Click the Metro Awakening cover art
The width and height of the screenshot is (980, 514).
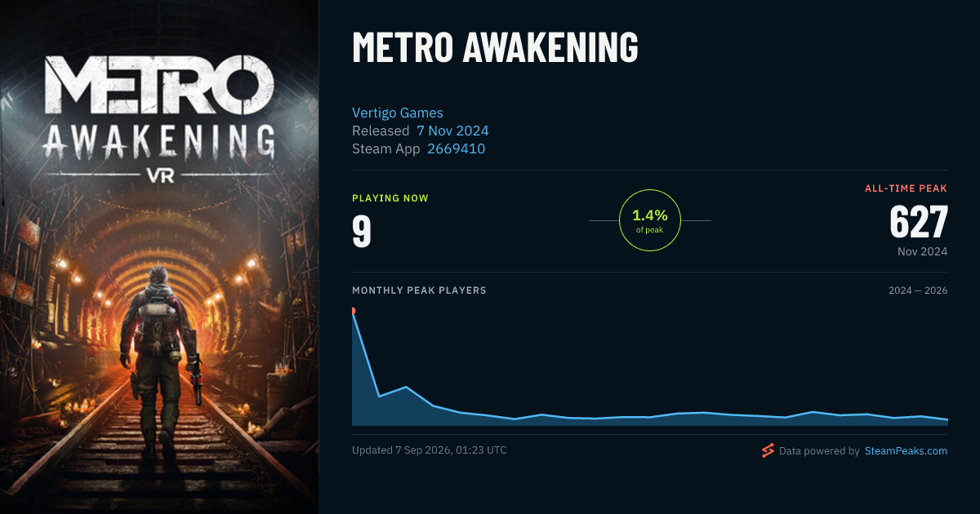point(159,257)
